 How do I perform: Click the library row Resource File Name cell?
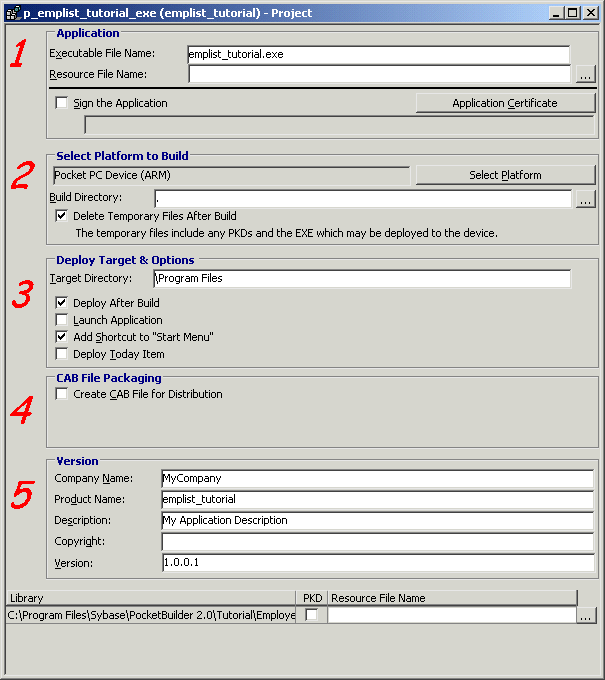[x=451, y=615]
